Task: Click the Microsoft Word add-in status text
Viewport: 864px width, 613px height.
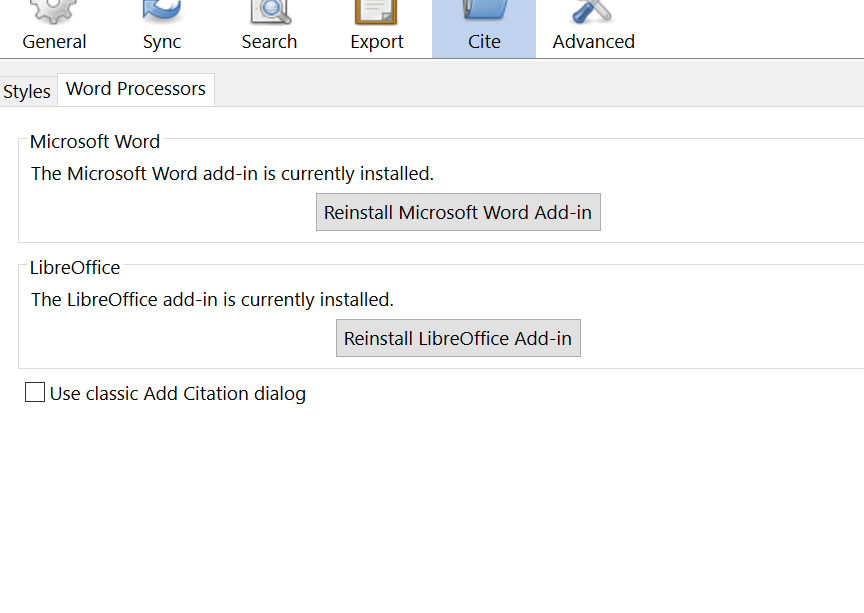Action: pyautogui.click(x=232, y=174)
